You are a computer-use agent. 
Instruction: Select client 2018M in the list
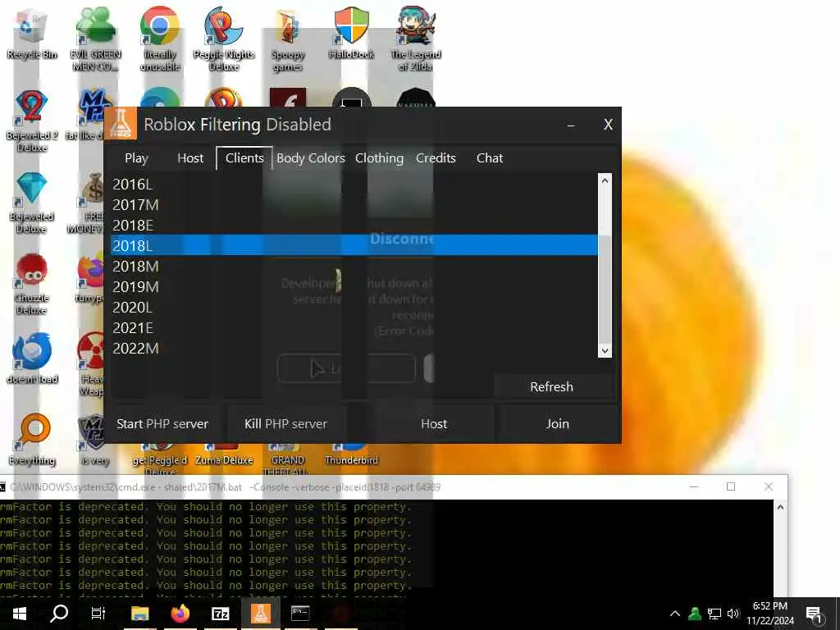(354, 267)
